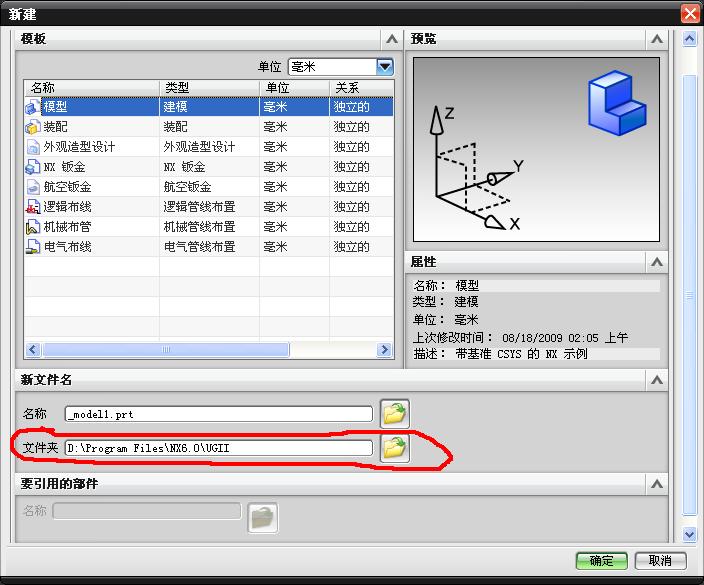Select the 外观造型设计 row name
The image size is (704, 585).
pyautogui.click(x=79, y=147)
